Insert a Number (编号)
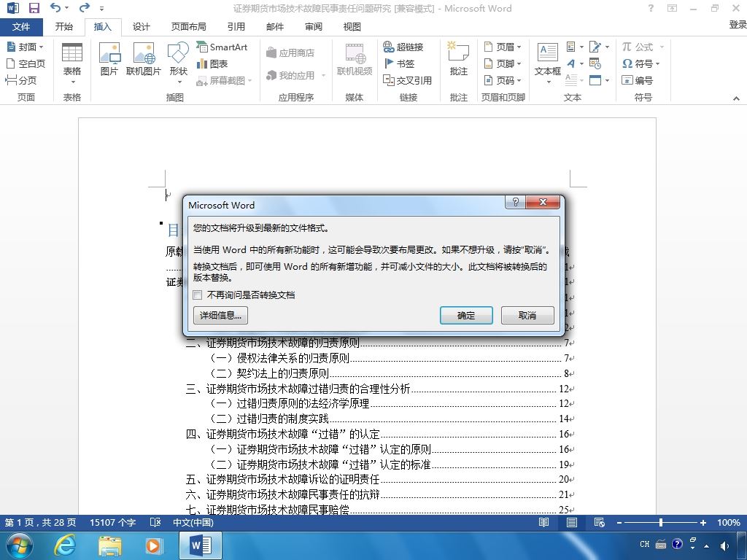 (x=638, y=80)
